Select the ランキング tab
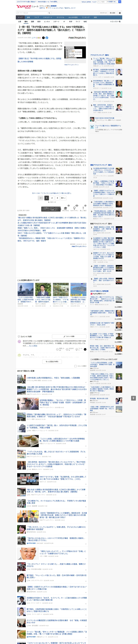Screen dimensions: 138x644 (x=86, y=17)
